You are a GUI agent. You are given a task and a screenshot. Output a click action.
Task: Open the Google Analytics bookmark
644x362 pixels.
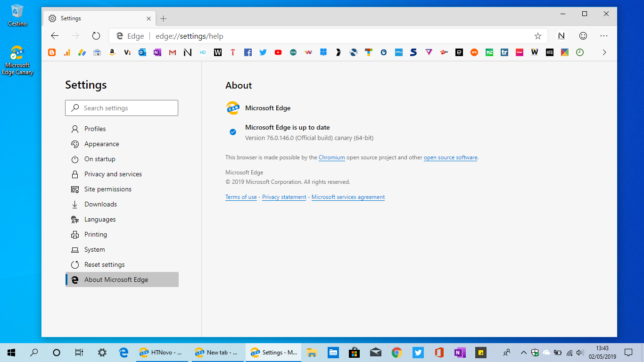coord(67,52)
